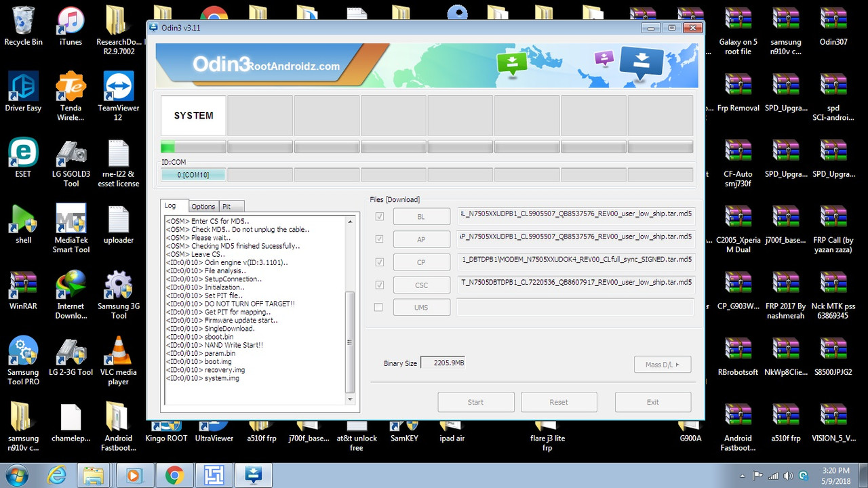Open the Recycle Bin desktop icon
868x488 pixels.
point(23,26)
